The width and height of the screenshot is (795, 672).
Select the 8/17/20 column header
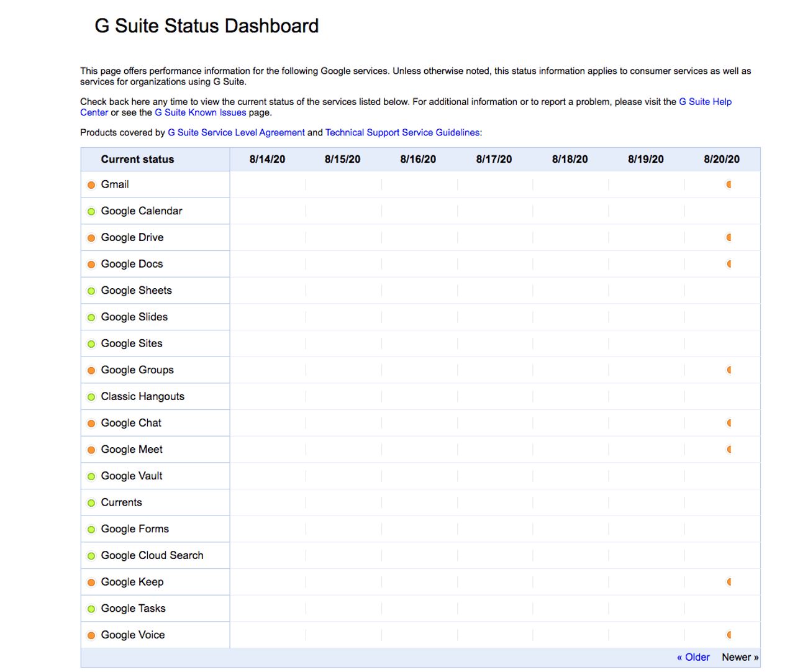(494, 159)
